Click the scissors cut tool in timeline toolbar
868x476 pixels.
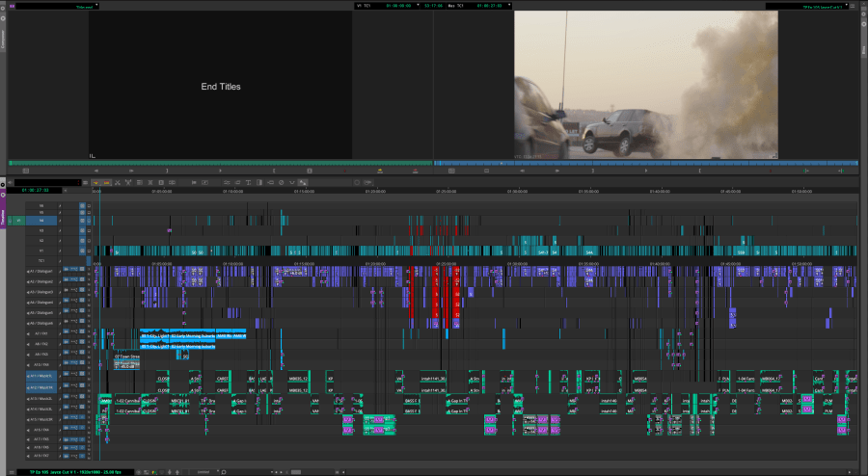117,182
